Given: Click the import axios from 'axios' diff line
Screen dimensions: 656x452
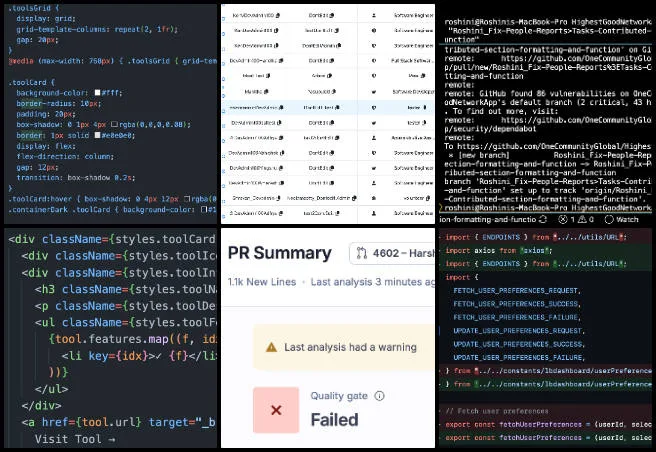Looking at the screenshot, I should tap(499, 250).
